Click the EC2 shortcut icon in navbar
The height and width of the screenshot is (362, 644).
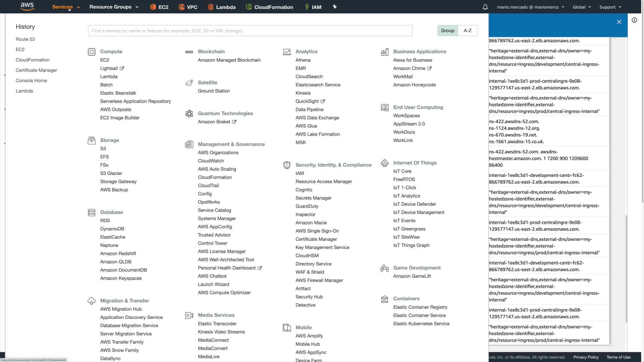click(153, 7)
